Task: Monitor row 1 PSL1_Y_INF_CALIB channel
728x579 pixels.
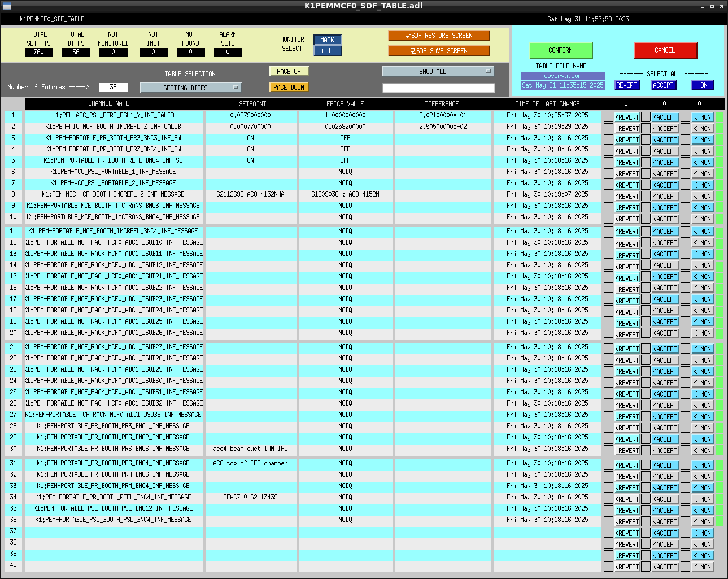Action: [703, 117]
